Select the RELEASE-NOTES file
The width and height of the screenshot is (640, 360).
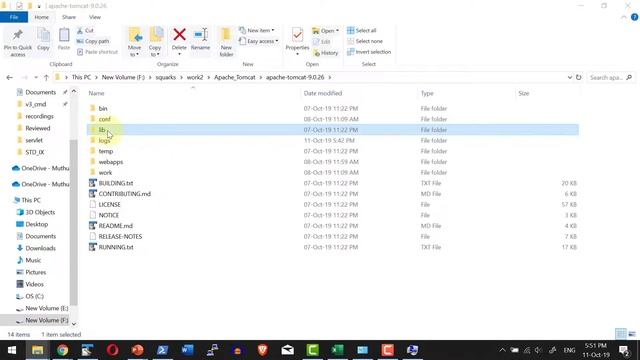tap(120, 237)
